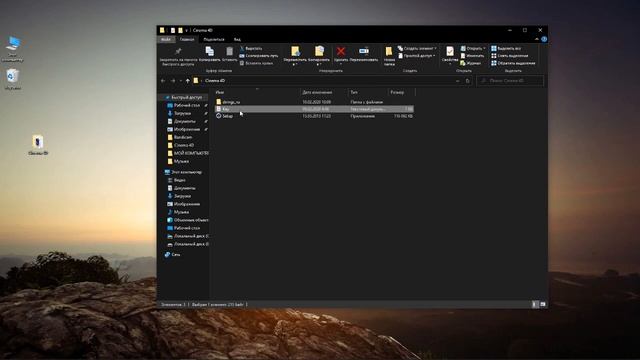Open Explorer help question mark icon
640x360 pixels.
coord(544,39)
